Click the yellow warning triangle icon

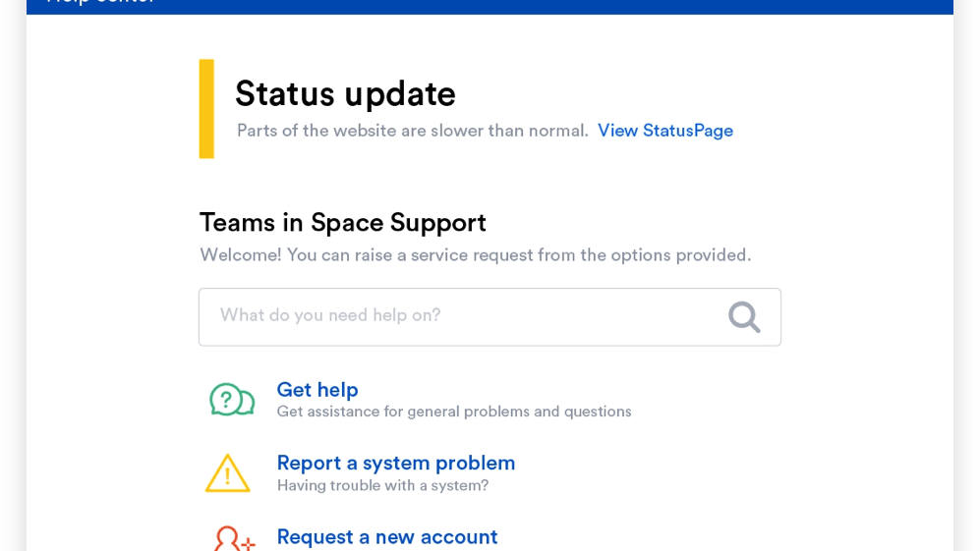(x=227, y=473)
